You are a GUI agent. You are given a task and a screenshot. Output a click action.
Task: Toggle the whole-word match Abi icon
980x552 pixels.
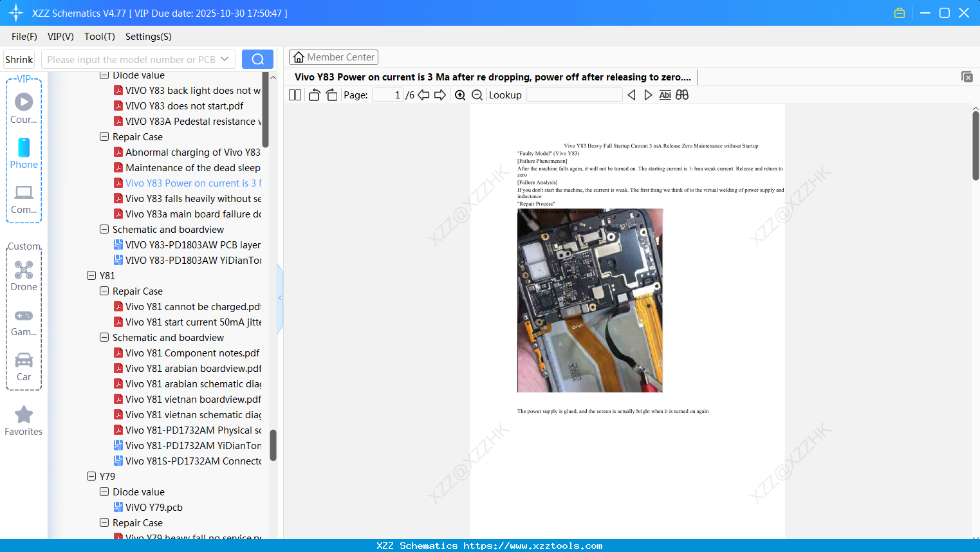665,95
